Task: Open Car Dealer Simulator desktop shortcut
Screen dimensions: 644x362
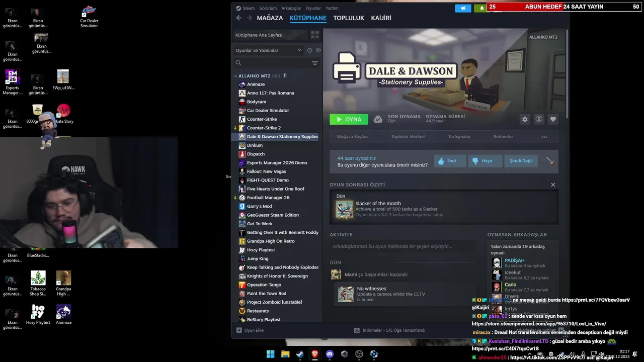Action: pyautogui.click(x=89, y=17)
